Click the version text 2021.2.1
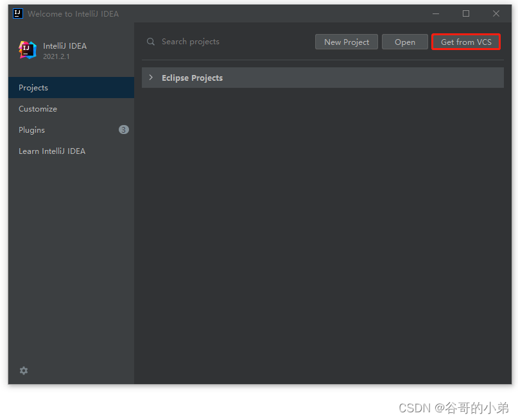 (x=56, y=56)
